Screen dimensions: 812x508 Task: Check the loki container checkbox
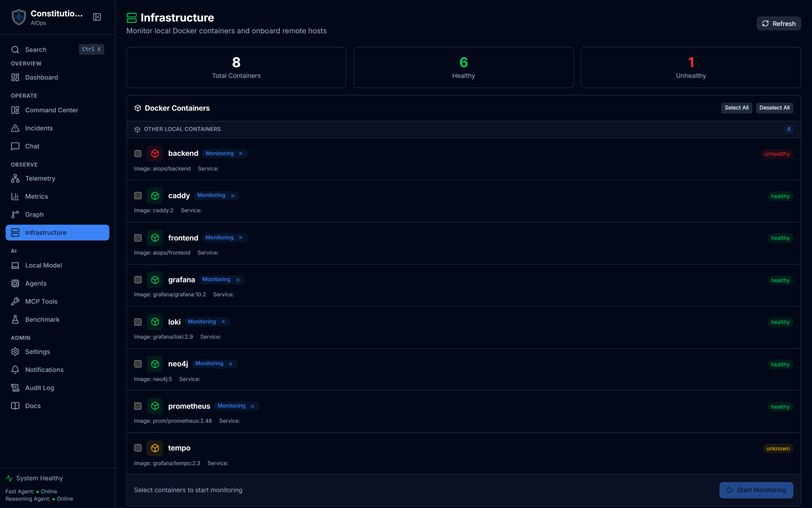pos(138,322)
